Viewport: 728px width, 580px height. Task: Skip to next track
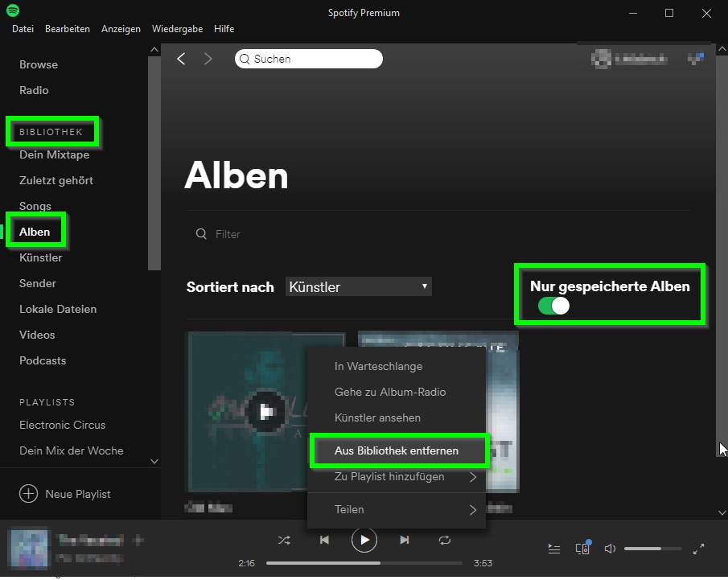pyautogui.click(x=405, y=540)
